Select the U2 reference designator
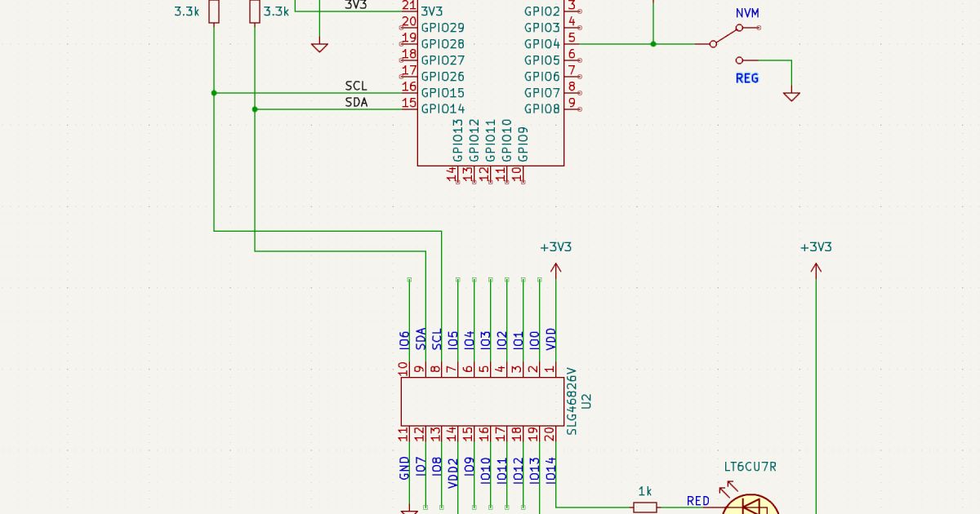The image size is (980, 514). point(586,401)
